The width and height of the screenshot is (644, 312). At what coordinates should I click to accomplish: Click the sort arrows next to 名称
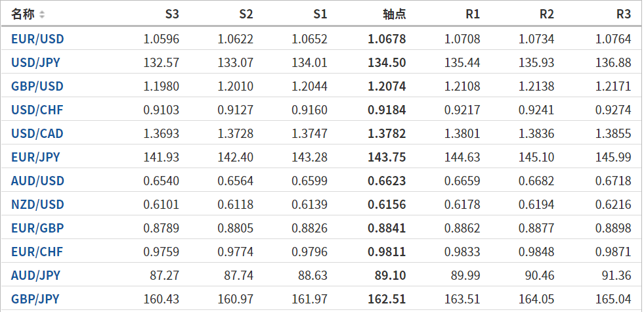tap(42, 14)
